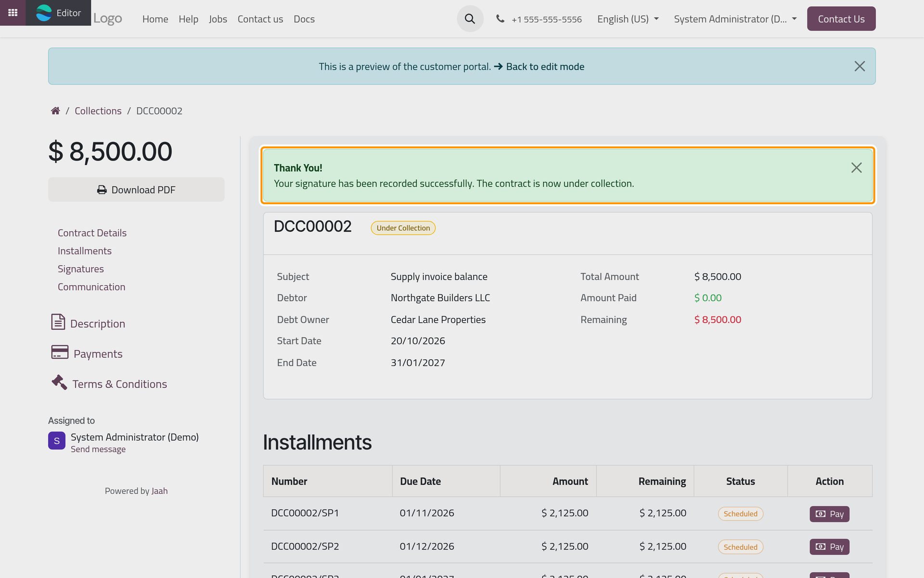Click the Scheduled badge for DCC00002/SP2
The height and width of the screenshot is (578, 924).
pos(740,547)
